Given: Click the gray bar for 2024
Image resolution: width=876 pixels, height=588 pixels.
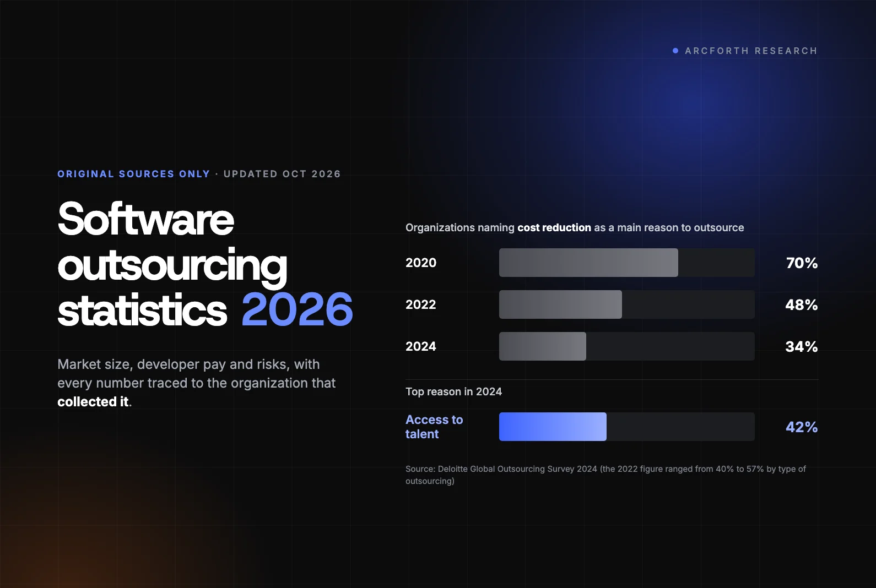Looking at the screenshot, I should pos(543,346).
